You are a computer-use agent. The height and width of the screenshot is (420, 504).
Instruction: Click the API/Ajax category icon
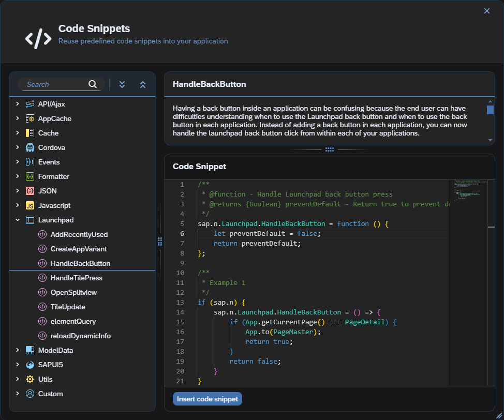pyautogui.click(x=30, y=104)
